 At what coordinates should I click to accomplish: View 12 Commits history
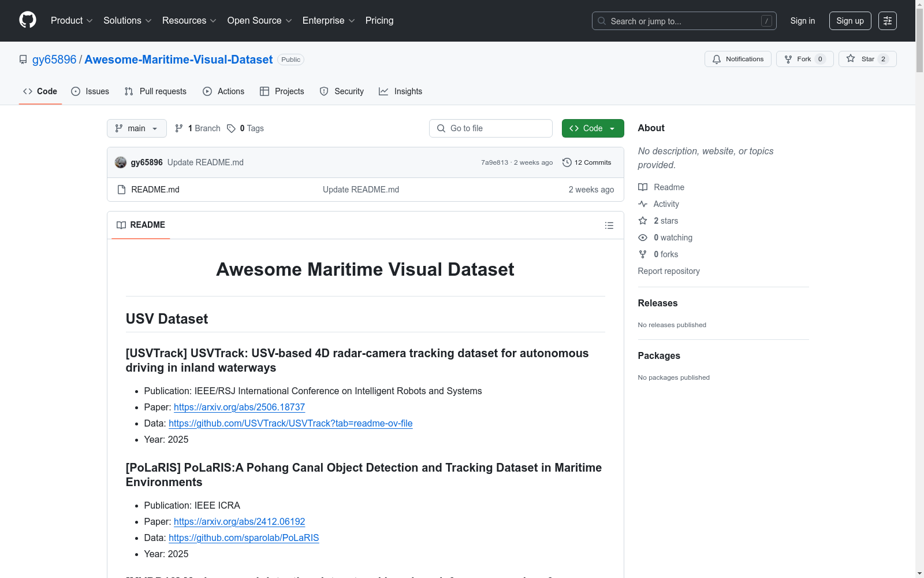tap(587, 162)
